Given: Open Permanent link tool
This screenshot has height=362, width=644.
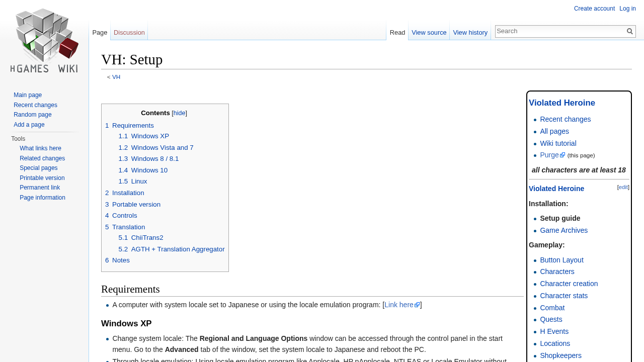Looking at the screenshot, I should (x=40, y=188).
